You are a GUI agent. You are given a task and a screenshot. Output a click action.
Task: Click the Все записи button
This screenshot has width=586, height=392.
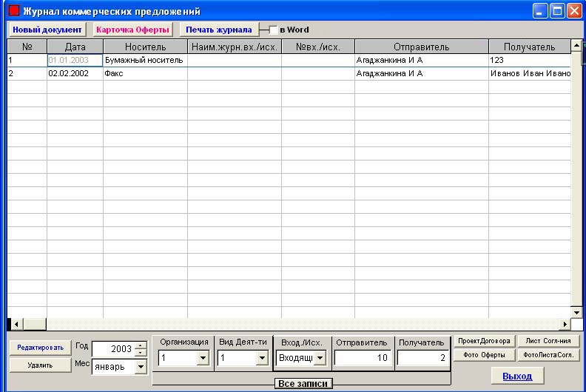point(303,384)
